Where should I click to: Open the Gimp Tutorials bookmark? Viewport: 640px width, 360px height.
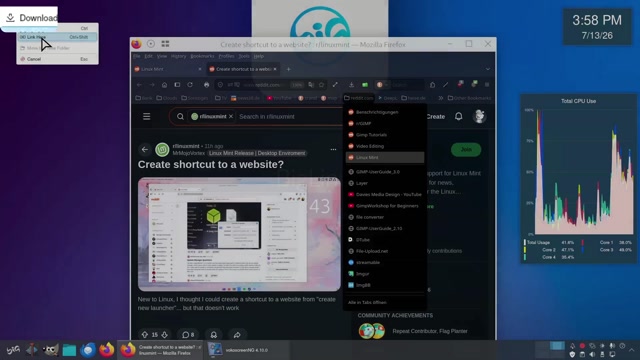pos(384,135)
